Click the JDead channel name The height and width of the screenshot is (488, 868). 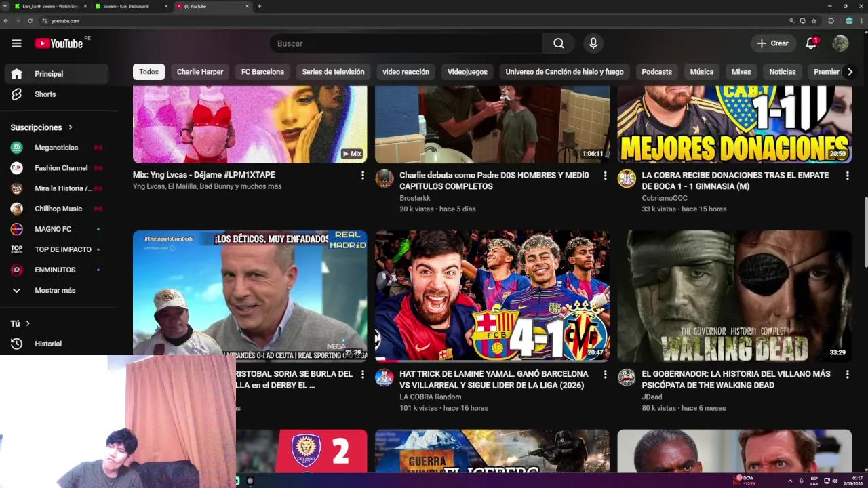click(652, 397)
